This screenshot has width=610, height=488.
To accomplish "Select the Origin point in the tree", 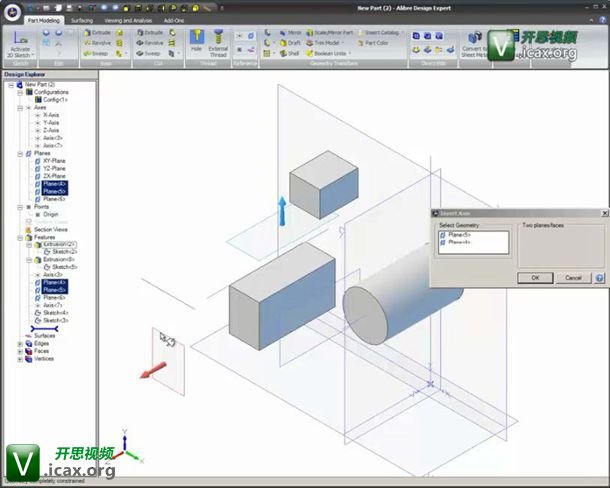I will (x=50, y=214).
